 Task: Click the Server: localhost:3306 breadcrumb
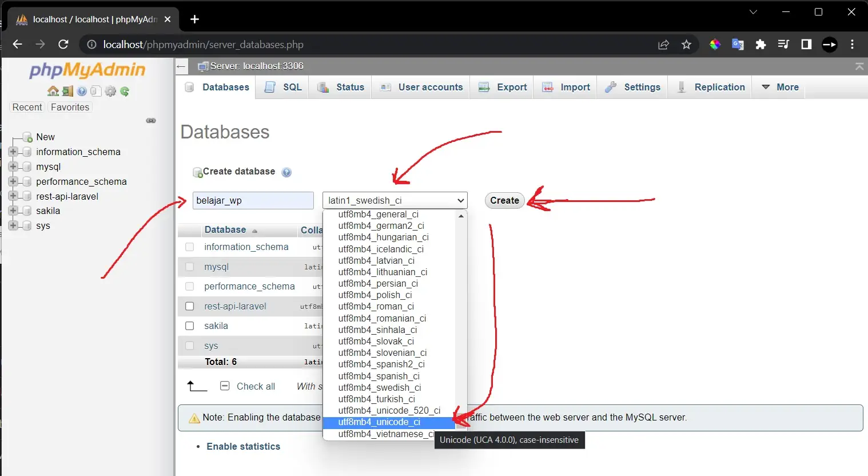[x=257, y=66]
